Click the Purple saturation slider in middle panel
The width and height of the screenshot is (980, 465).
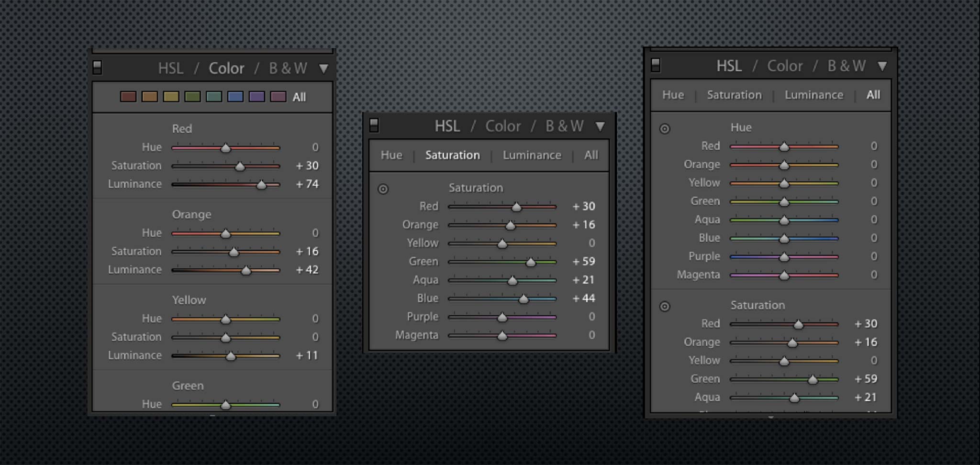pyautogui.click(x=502, y=317)
